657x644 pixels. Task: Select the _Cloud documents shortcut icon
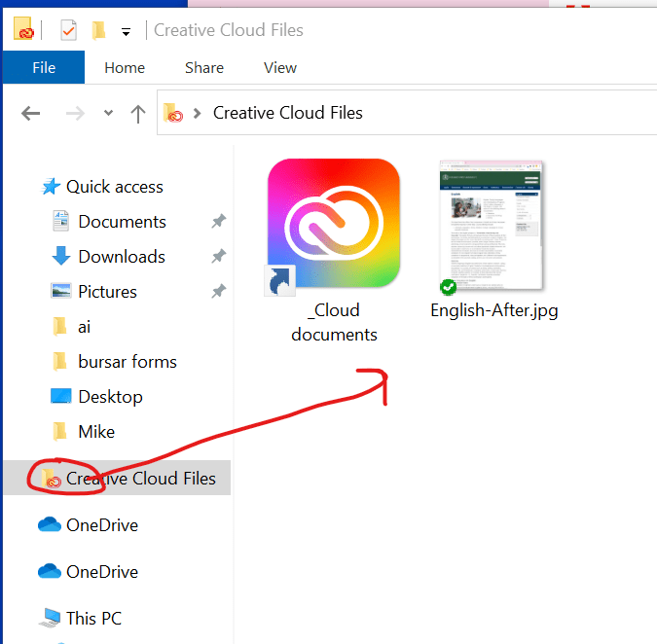click(x=333, y=226)
